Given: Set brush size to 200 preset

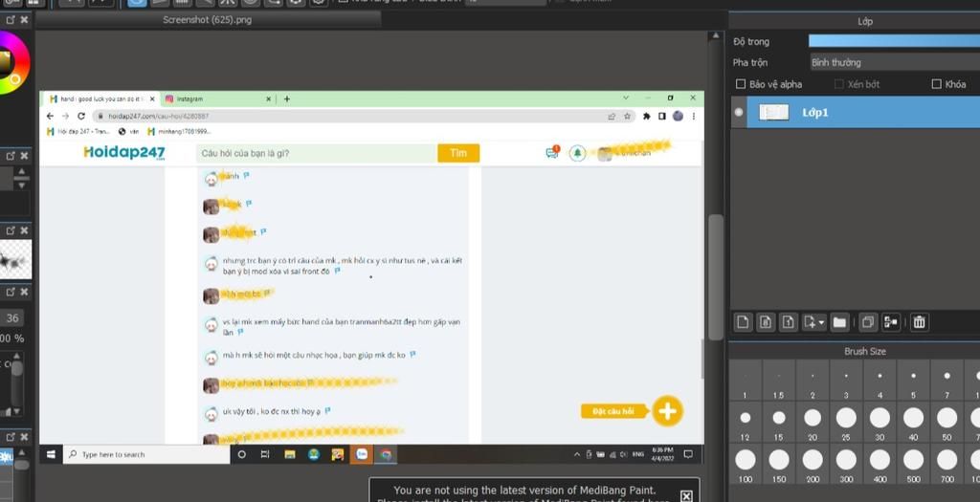Looking at the screenshot, I should point(813,465).
